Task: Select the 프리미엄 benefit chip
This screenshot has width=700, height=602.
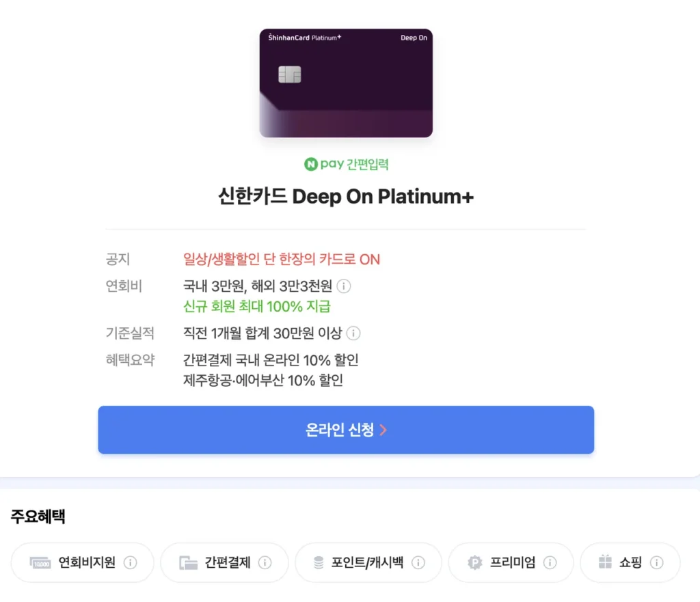Action: tap(511, 563)
